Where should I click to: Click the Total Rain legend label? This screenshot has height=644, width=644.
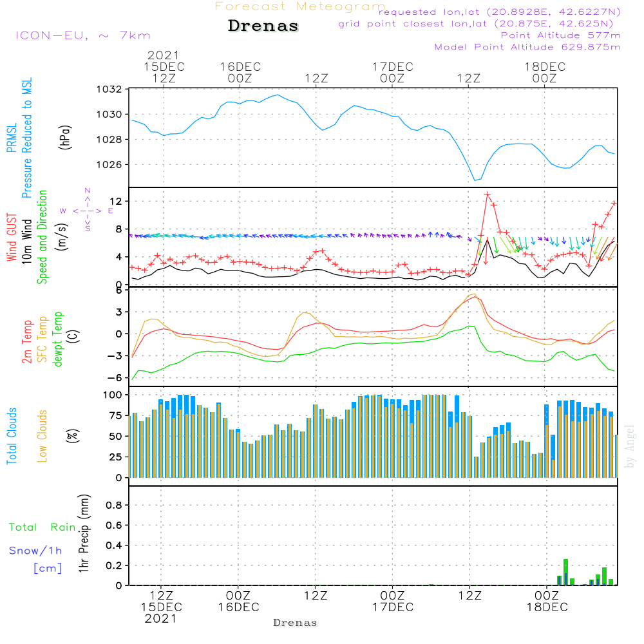(43, 527)
